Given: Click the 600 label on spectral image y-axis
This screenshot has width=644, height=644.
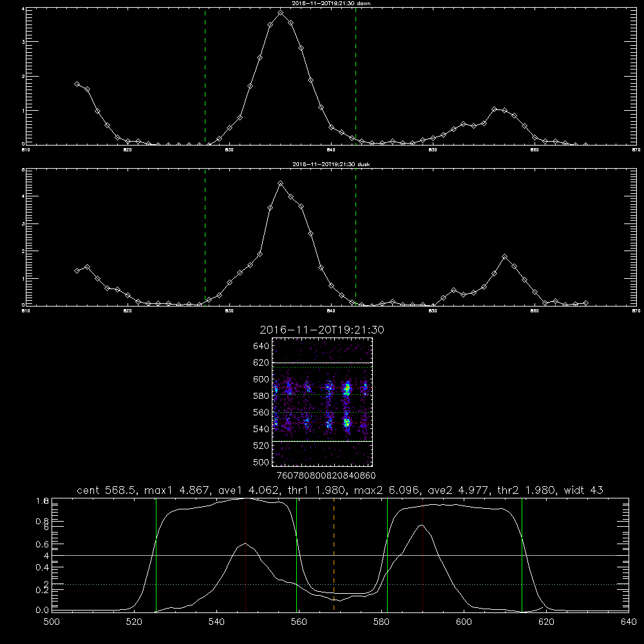Looking at the screenshot, I should coord(261,379).
